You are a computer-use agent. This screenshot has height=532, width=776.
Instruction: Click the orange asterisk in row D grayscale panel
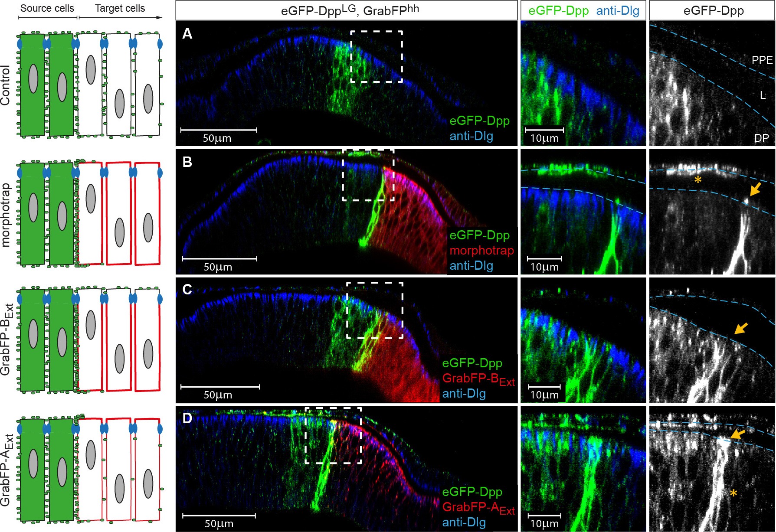[x=733, y=493]
